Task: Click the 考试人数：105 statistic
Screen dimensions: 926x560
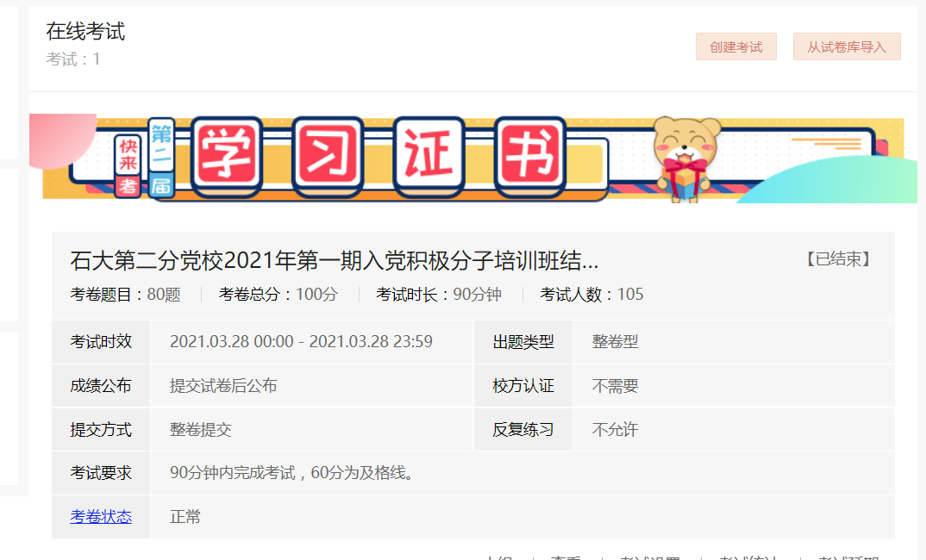Action: tap(591, 295)
